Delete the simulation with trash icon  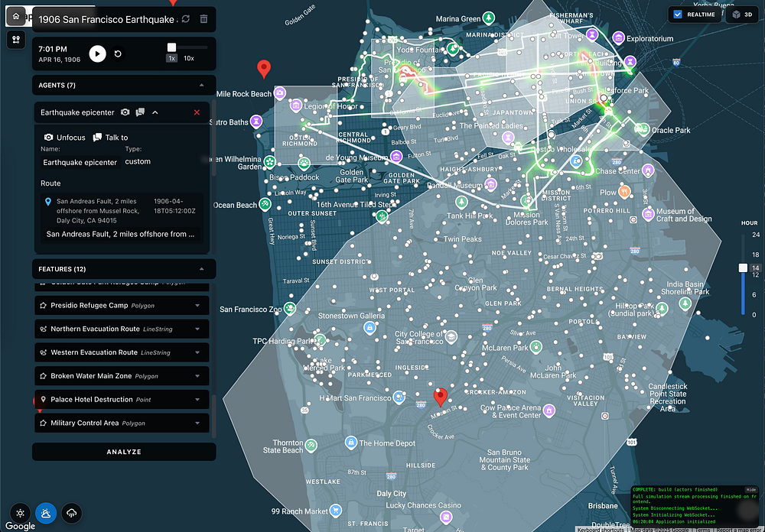[203, 19]
